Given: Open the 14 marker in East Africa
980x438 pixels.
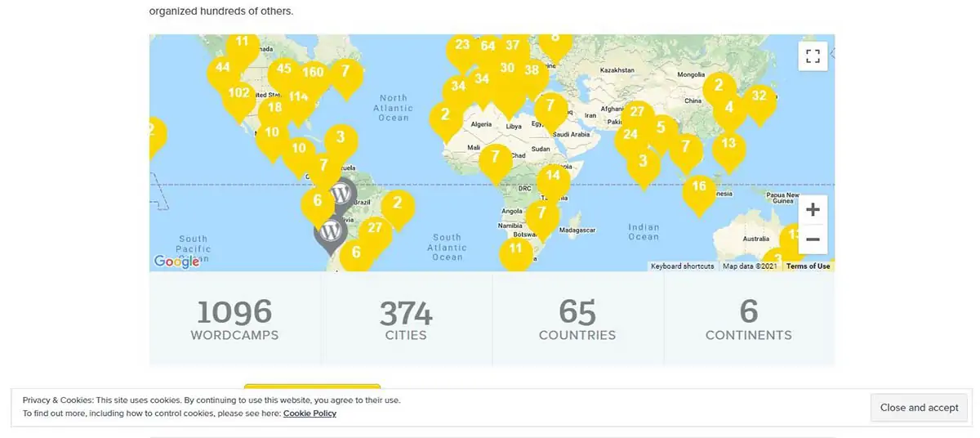Looking at the screenshot, I should pos(554,176).
